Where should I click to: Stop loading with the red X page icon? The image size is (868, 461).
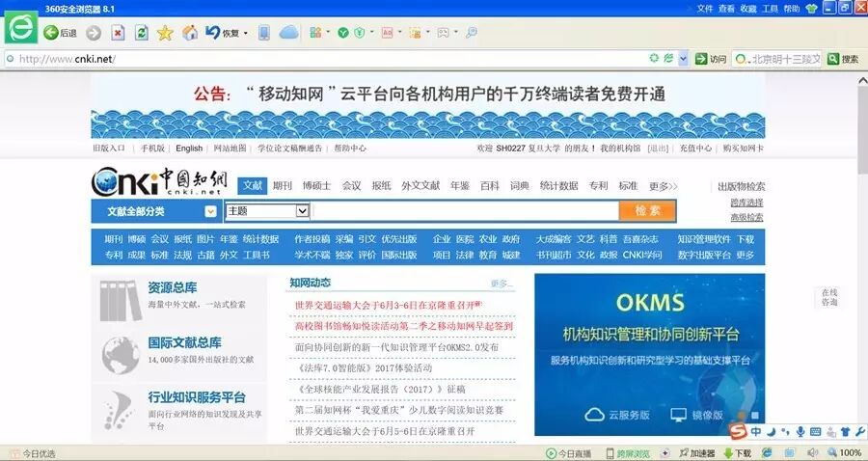pos(118,33)
